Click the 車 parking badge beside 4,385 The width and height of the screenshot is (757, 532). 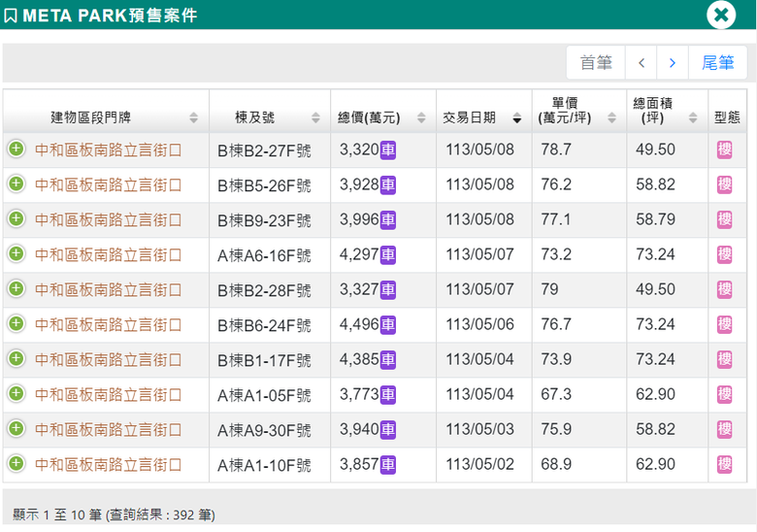coord(387,360)
